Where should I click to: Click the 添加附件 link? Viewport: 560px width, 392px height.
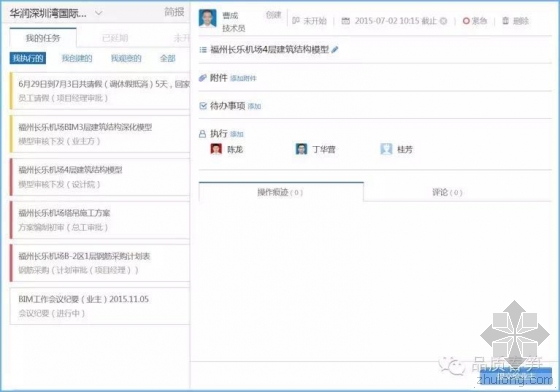point(243,78)
